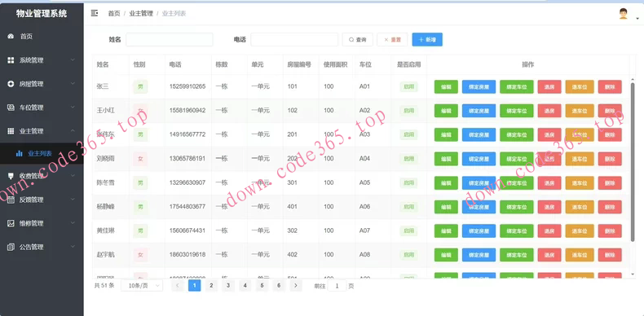
Task: Click the table vertical scrollbar
Action: coord(633,162)
